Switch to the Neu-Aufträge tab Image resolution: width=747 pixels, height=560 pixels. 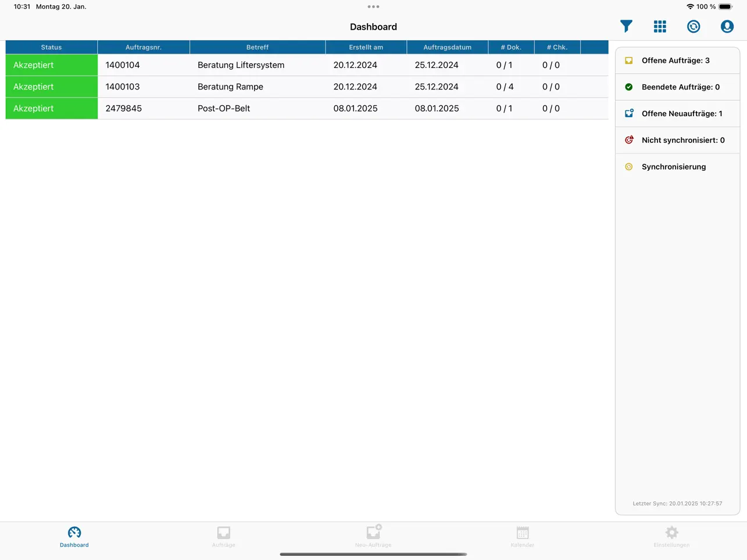click(373, 537)
